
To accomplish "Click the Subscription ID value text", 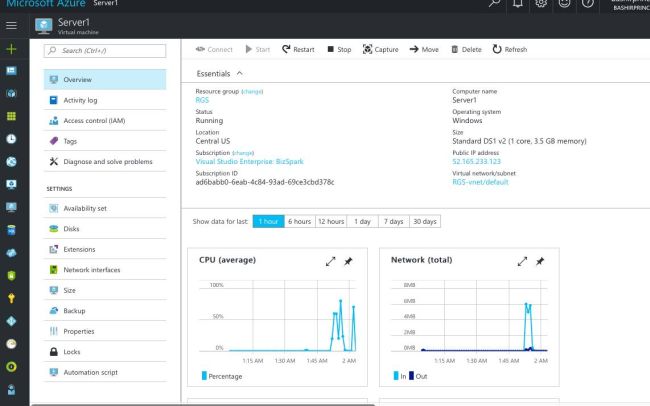I will (265, 182).
